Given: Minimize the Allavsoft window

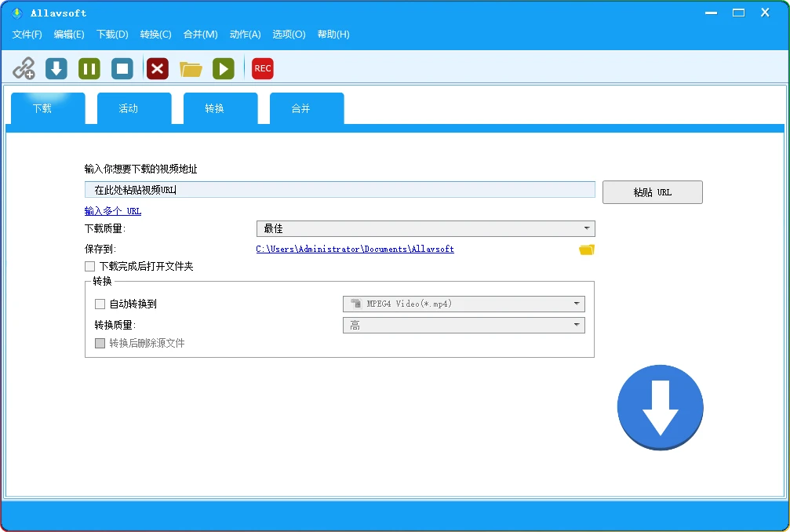Looking at the screenshot, I should [x=712, y=13].
